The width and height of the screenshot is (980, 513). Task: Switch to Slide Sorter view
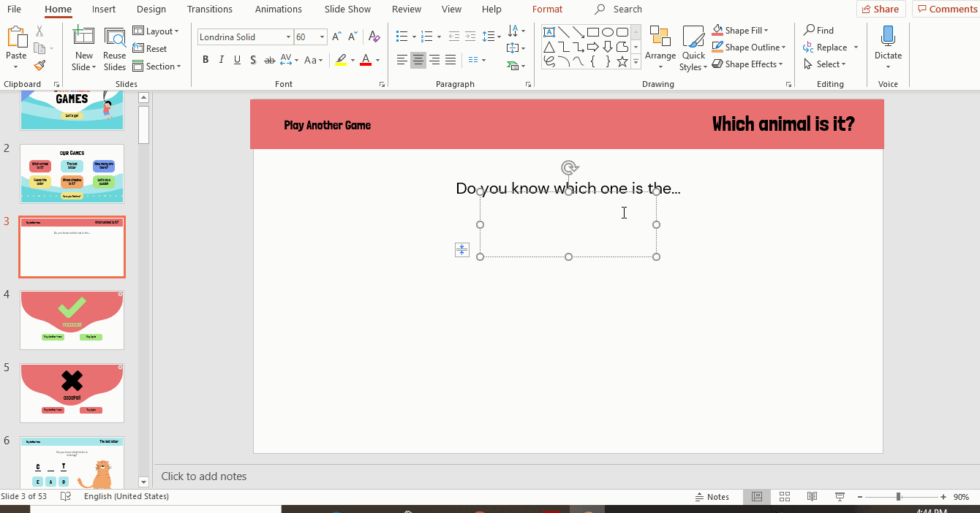pos(785,497)
